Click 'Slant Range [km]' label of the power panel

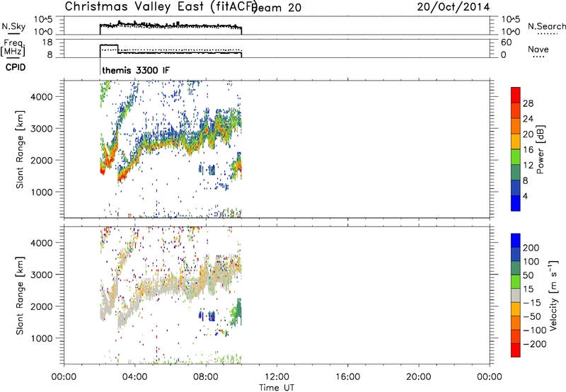(x=20, y=149)
